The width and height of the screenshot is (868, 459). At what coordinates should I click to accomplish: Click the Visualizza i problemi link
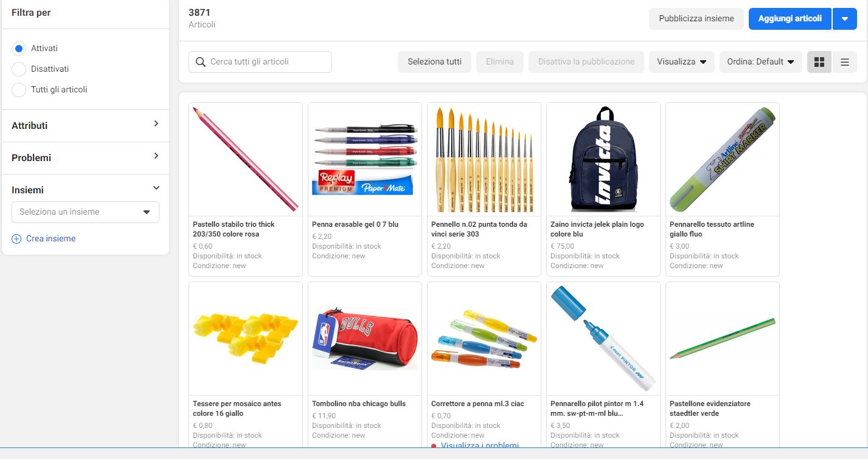pos(480,446)
